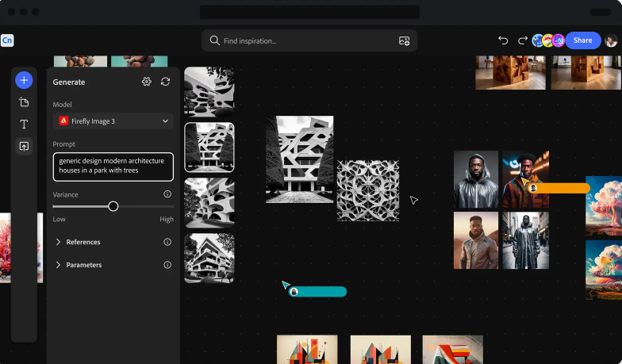Show info for Parameters
This screenshot has height=364, width=622.
pos(167,265)
